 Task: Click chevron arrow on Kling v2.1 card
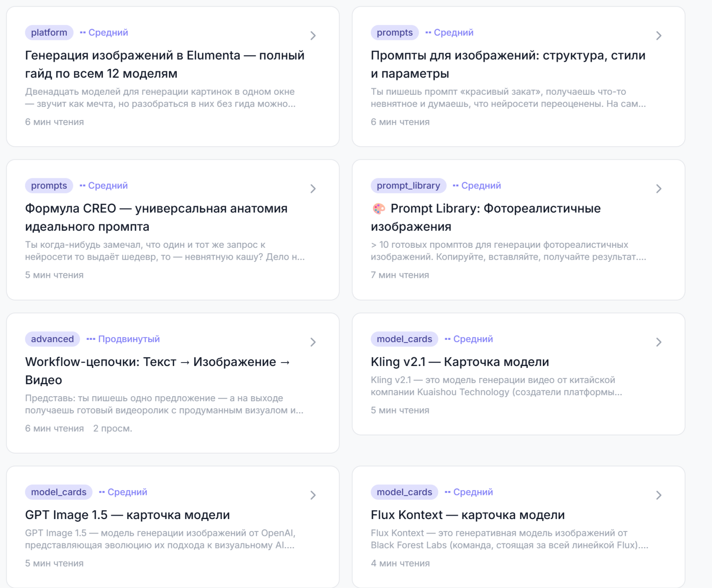659,342
